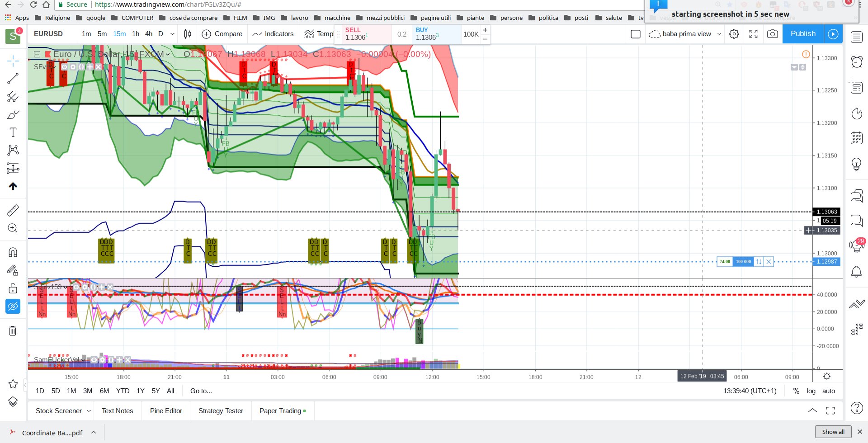Switch to 1m timeframe

point(86,34)
